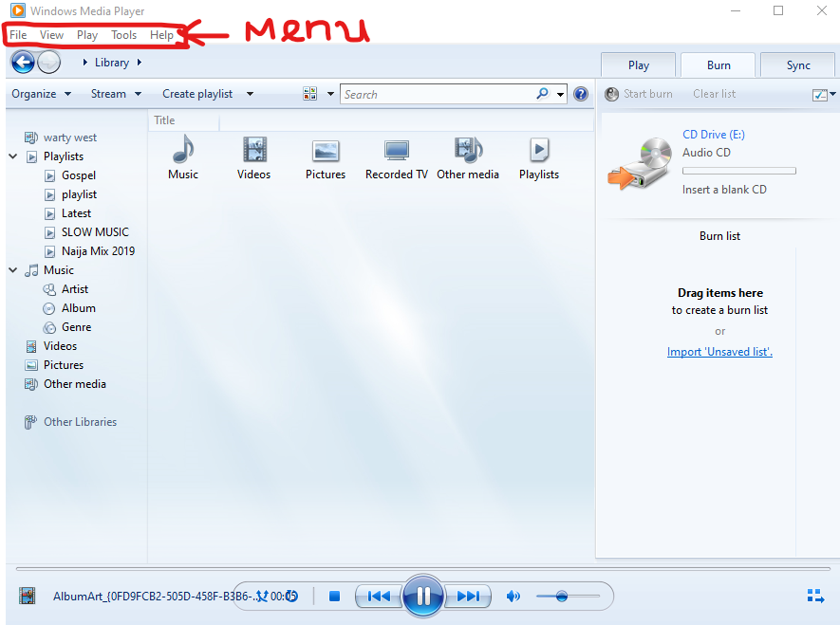Click the search magnifier icon

click(543, 94)
